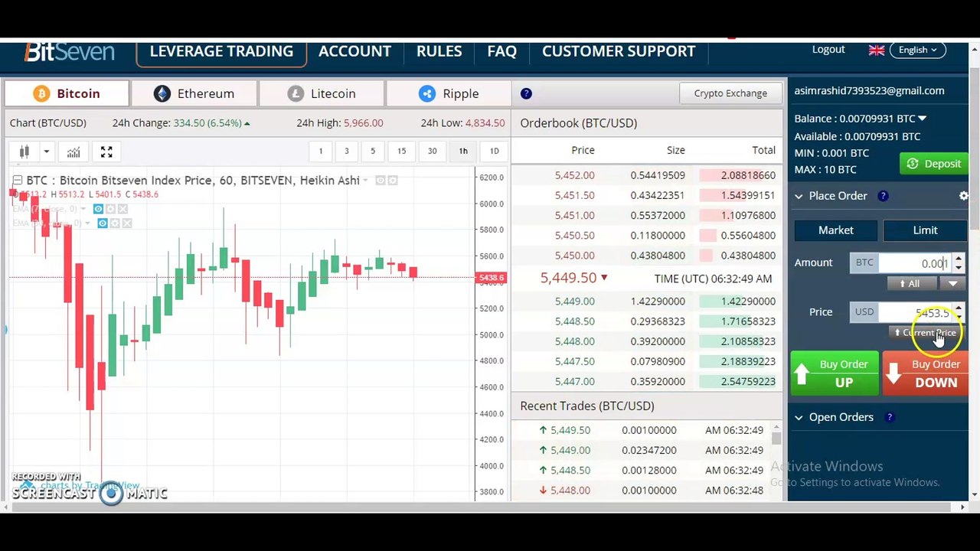Open the Place Order settings gear
Image resolution: width=980 pixels, height=551 pixels.
(964, 196)
